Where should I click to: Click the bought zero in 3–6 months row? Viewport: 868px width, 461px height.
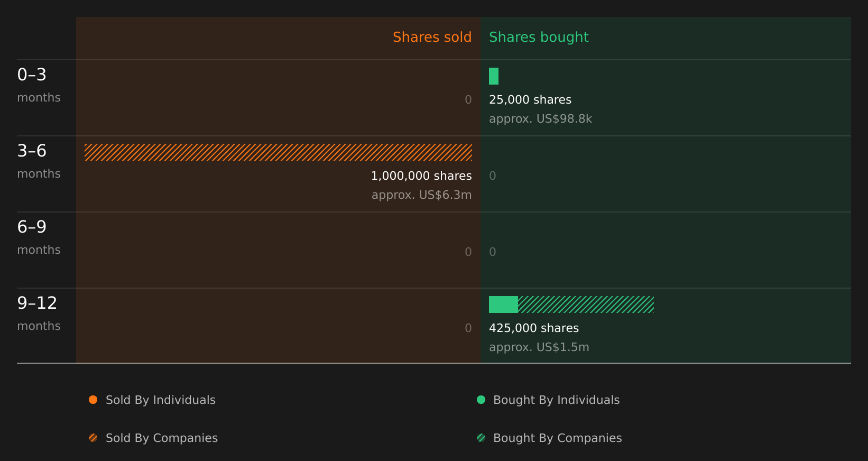[493, 176]
